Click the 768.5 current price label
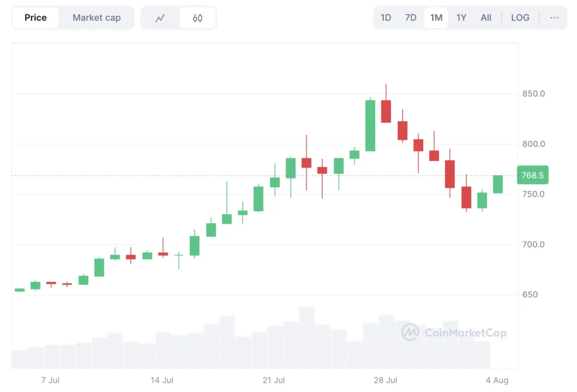The width and height of the screenshot is (577, 392). pyautogui.click(x=532, y=175)
